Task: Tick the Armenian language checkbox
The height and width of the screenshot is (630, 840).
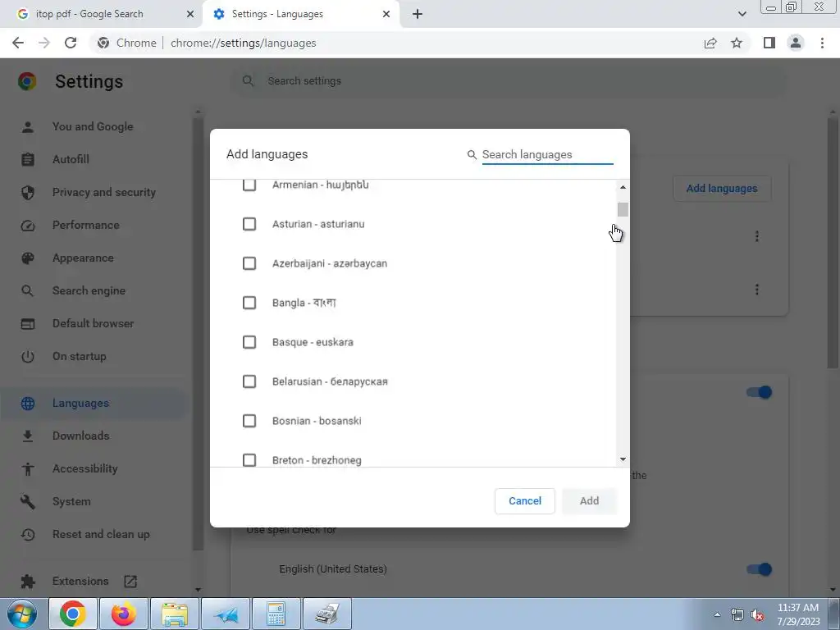Action: [249, 185]
